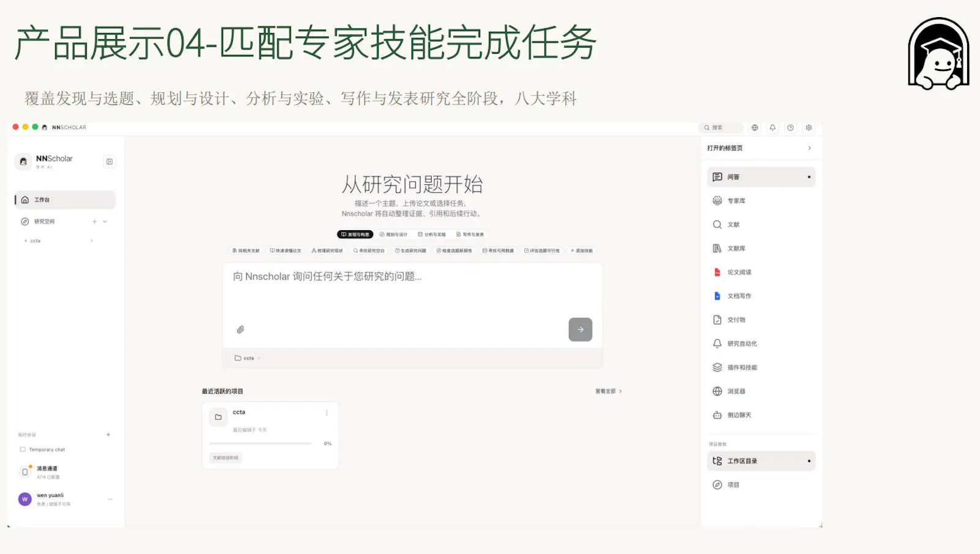Choose the 评估选题可行性 skill chip

(542, 251)
